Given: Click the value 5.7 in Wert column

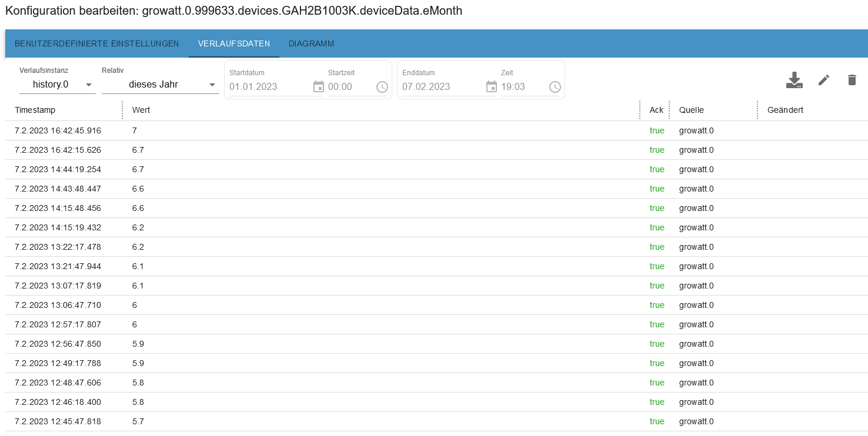Looking at the screenshot, I should click(138, 421).
